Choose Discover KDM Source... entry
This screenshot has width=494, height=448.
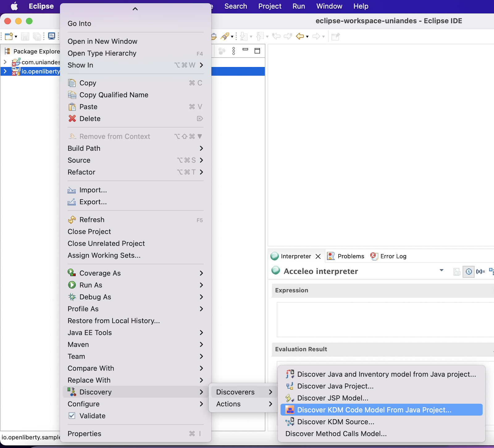coord(381,422)
